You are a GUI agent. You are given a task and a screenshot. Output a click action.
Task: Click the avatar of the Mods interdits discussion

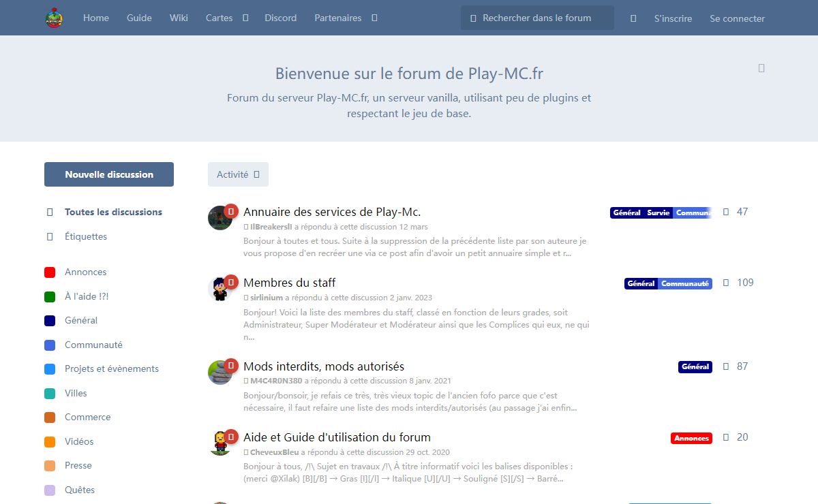click(x=219, y=373)
